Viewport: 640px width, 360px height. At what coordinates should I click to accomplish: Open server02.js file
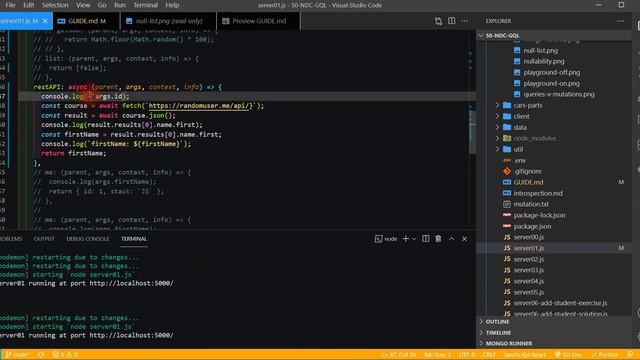[x=528, y=259]
